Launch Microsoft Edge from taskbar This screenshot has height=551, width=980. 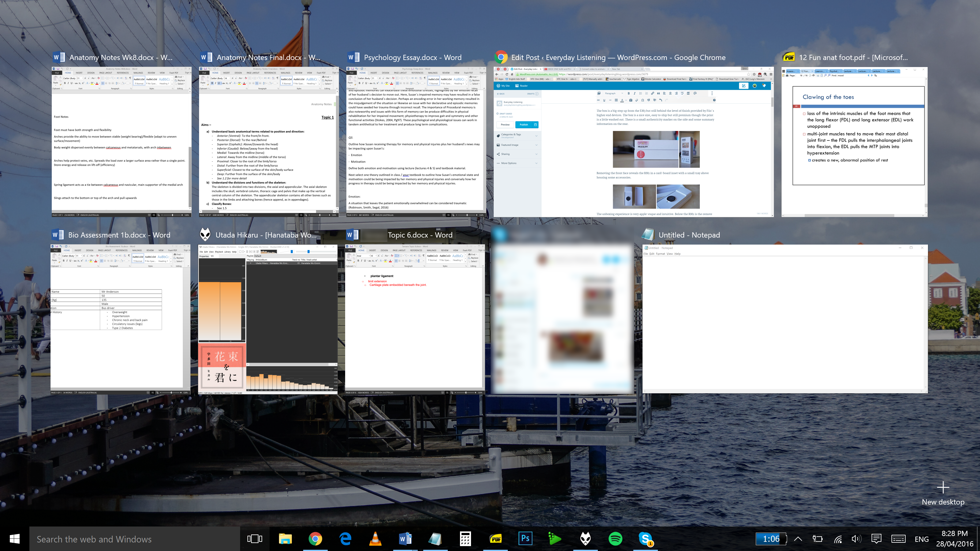tap(345, 539)
